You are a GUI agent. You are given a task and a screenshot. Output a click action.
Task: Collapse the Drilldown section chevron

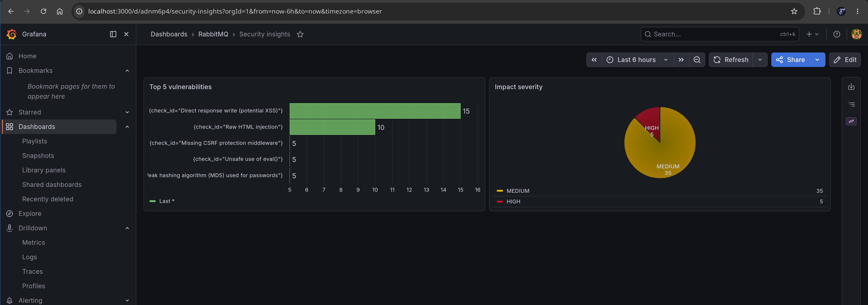(127, 228)
